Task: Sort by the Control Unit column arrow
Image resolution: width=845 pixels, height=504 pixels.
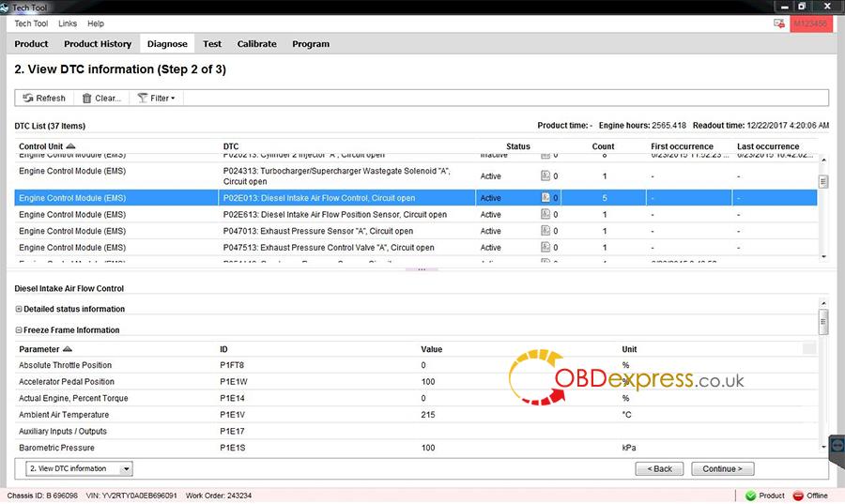Action: pos(71,146)
